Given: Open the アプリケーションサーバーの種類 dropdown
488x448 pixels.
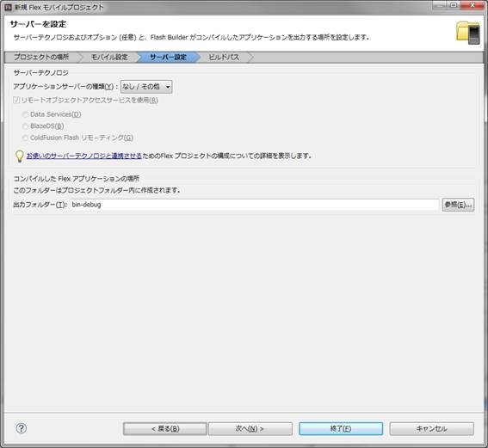Looking at the screenshot, I should pyautogui.click(x=146, y=87).
